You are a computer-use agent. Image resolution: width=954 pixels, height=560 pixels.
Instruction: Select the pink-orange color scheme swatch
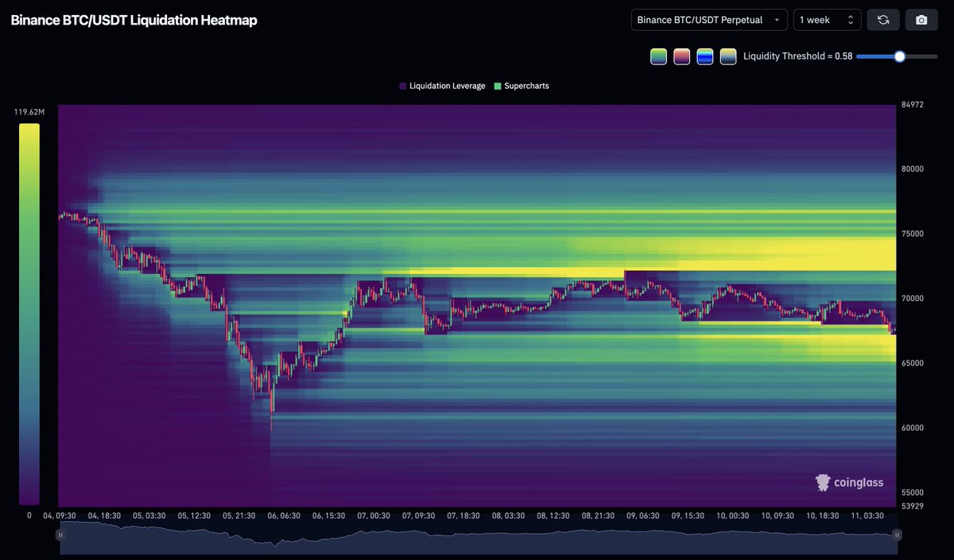(681, 56)
